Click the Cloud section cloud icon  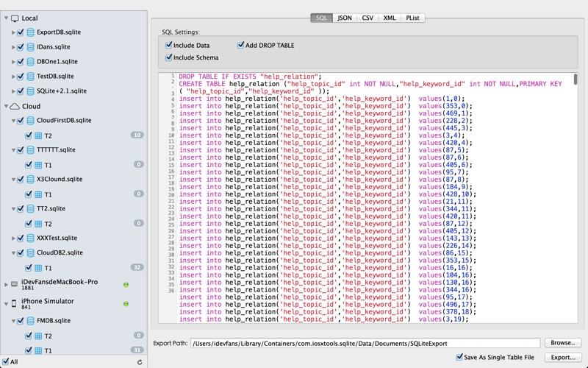click(15, 107)
